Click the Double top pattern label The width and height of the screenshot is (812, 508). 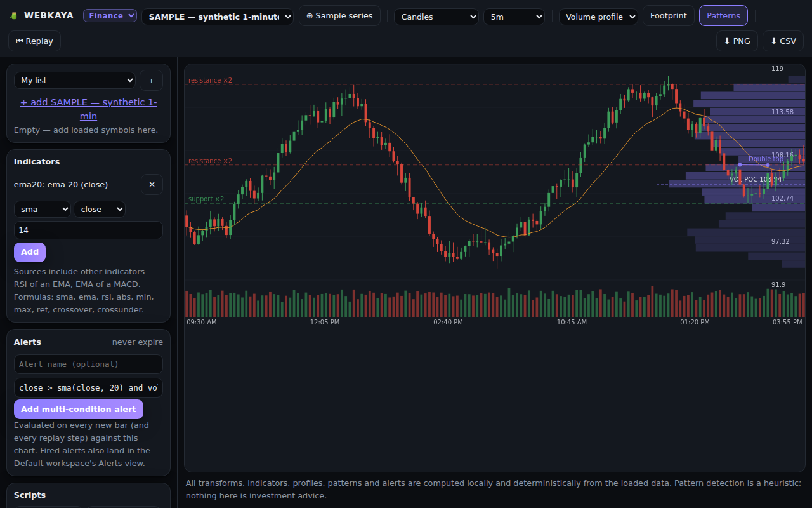(x=766, y=159)
